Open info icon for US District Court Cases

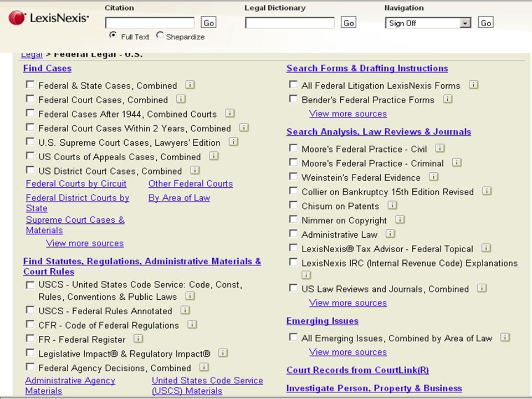[x=195, y=170]
